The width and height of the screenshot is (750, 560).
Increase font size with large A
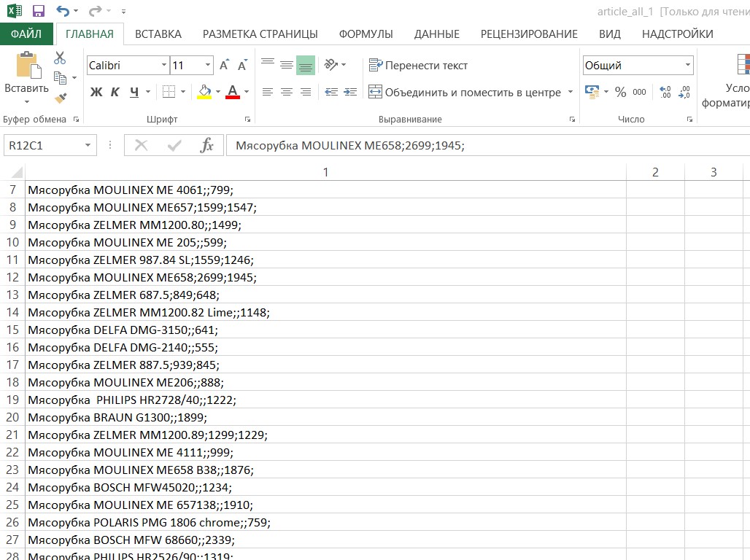click(x=224, y=65)
